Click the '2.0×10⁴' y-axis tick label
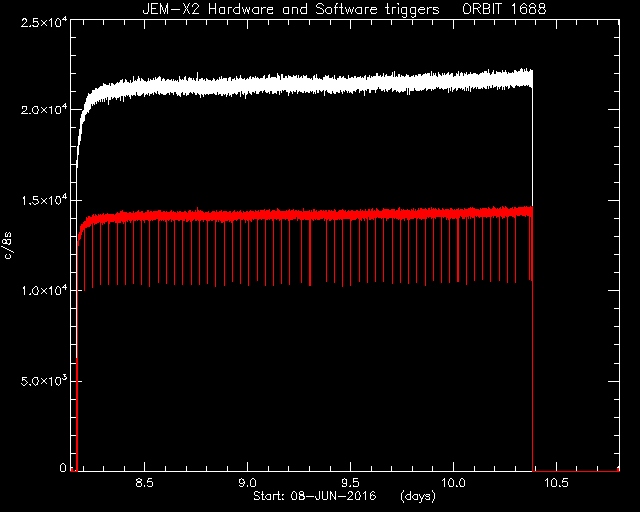This screenshot has width=640, height=512. pyautogui.click(x=44, y=110)
